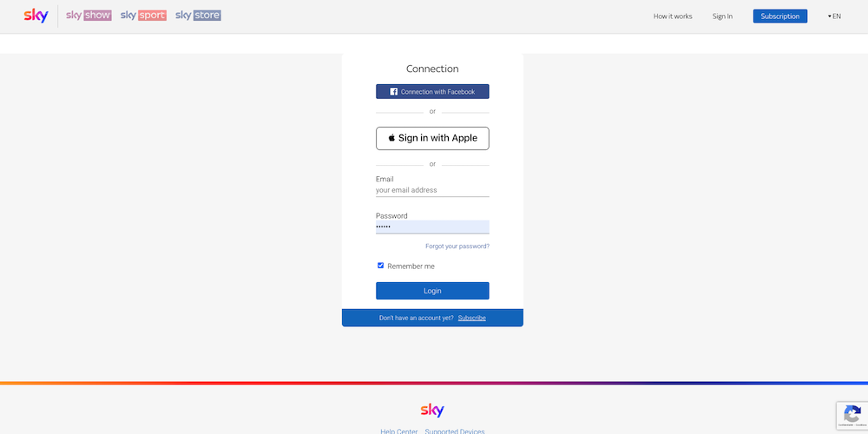Click the reCAPTCHA badge icon

852,414
